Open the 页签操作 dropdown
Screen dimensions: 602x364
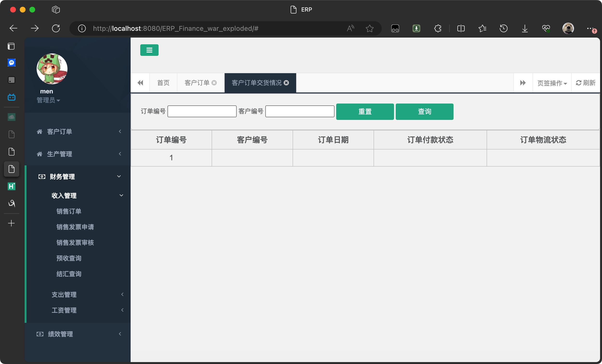point(552,83)
